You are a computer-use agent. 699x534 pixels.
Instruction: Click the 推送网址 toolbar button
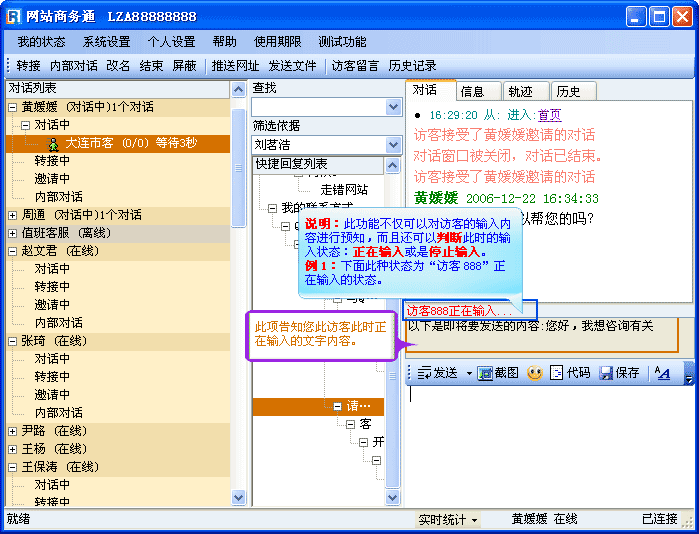pos(235,66)
